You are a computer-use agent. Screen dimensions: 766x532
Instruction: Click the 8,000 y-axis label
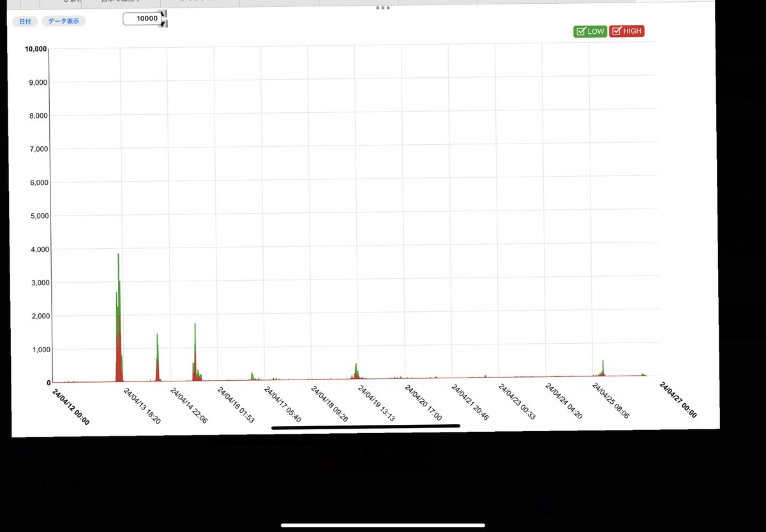coord(38,115)
